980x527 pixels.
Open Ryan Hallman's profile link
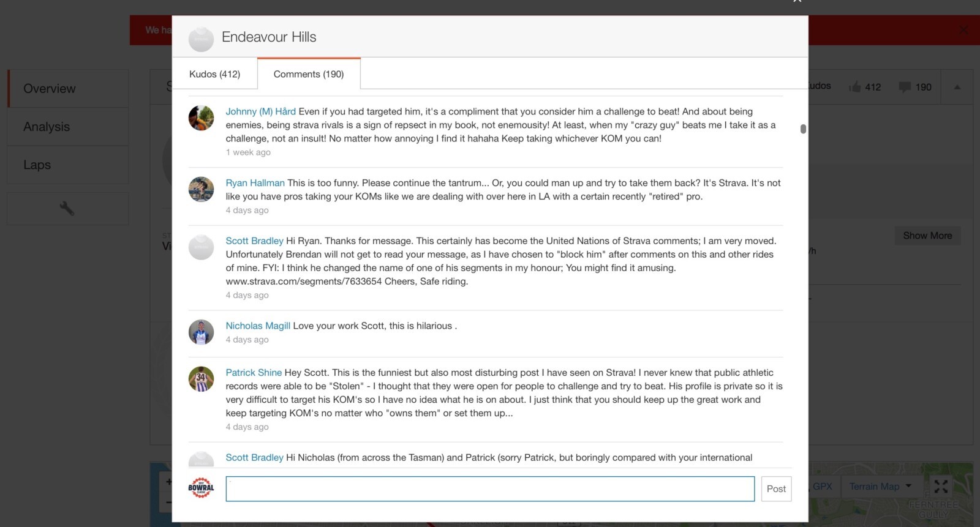[255, 183]
